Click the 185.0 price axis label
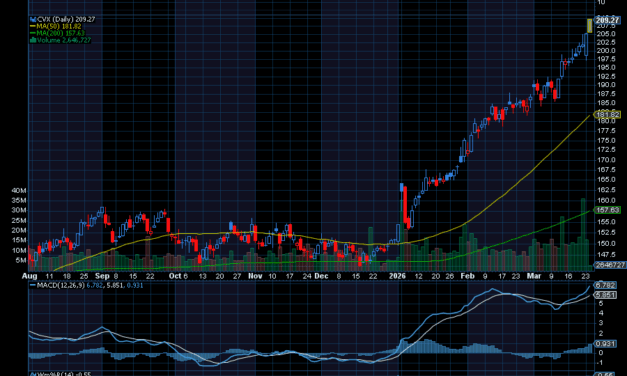This screenshot has height=376, width=627. [606, 103]
